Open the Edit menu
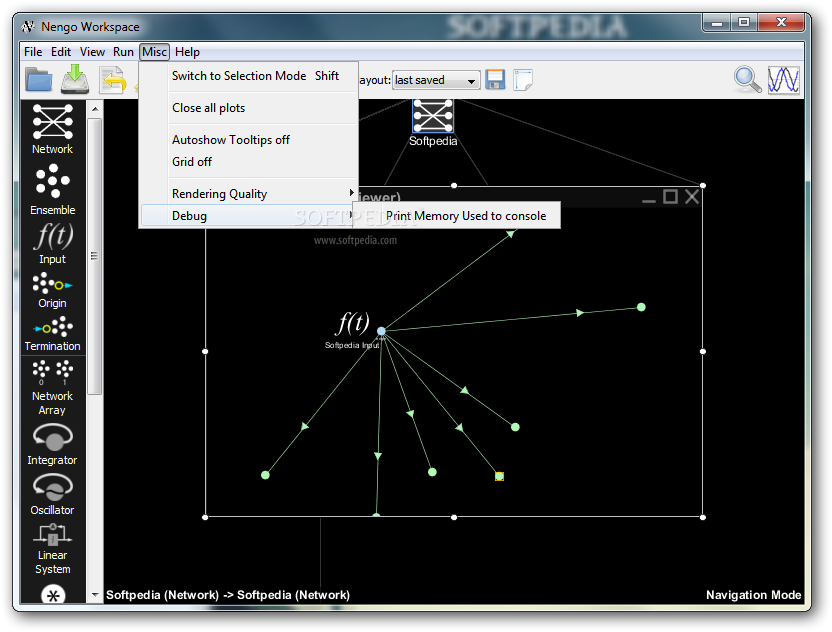This screenshot has width=832, height=632. pos(61,52)
